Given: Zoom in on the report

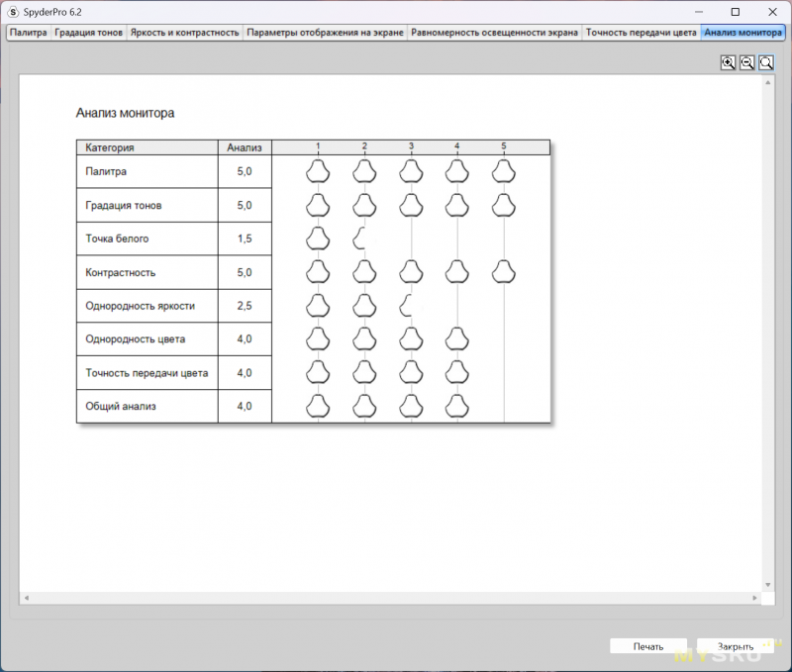Looking at the screenshot, I should click(x=728, y=62).
